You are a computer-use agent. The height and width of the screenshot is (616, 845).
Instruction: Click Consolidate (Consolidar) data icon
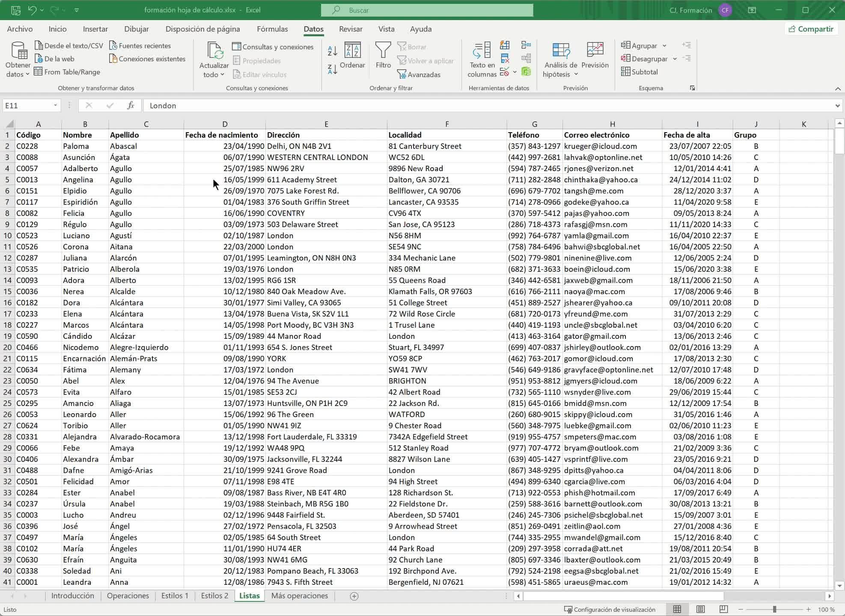(526, 45)
